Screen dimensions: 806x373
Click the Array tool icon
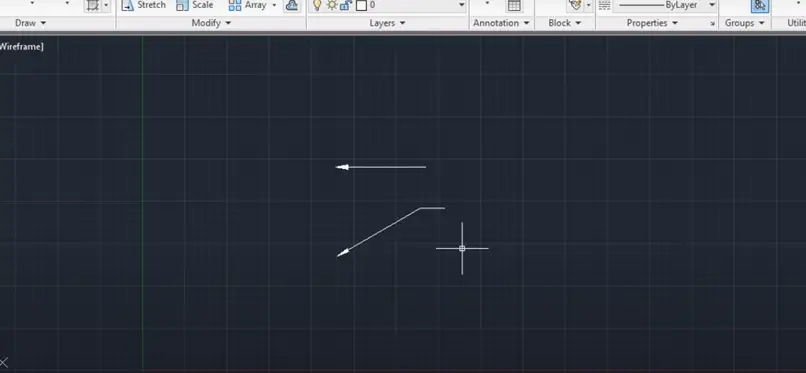pyautogui.click(x=235, y=5)
